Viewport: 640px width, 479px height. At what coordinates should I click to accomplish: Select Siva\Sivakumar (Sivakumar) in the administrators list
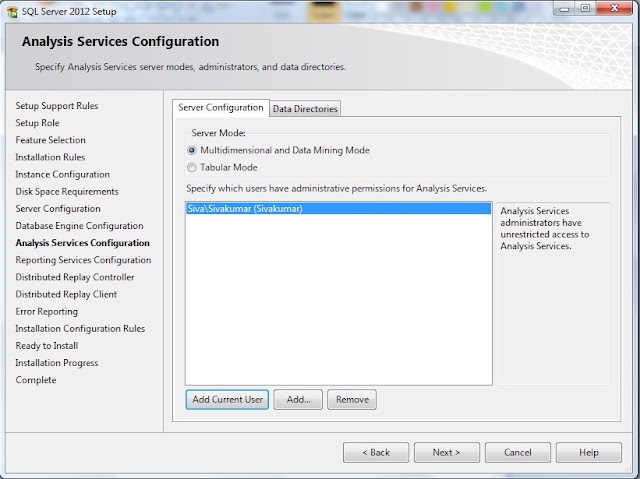click(x=338, y=208)
